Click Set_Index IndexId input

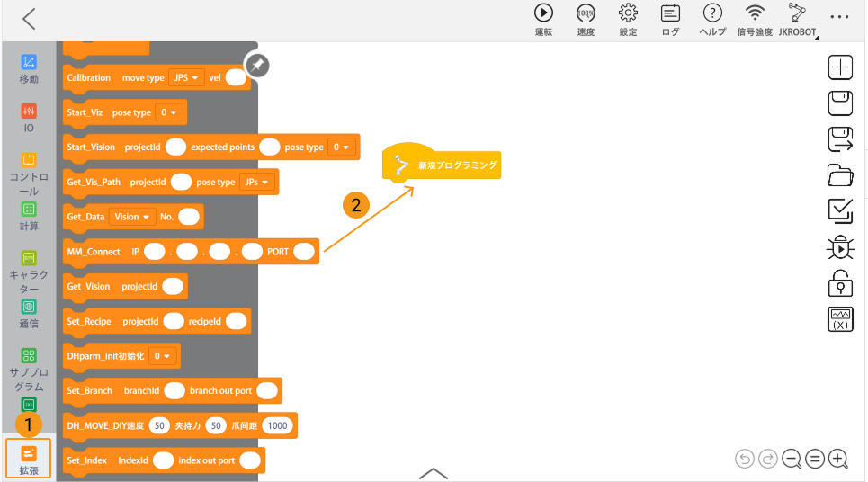[164, 460]
